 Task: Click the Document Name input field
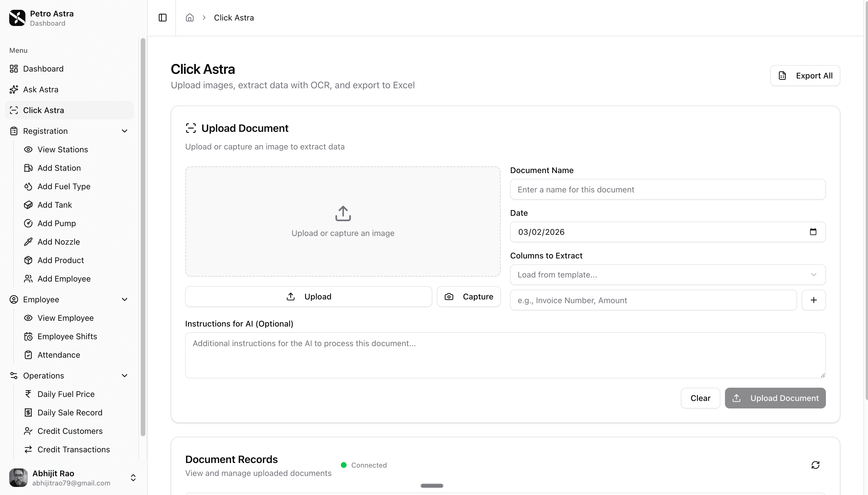667,189
